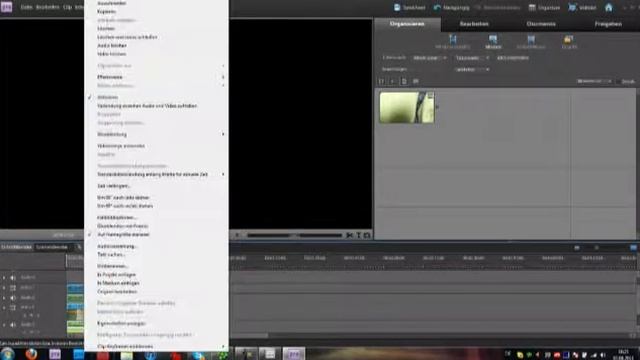Click the search icon beside Szenenfenster tab
This screenshot has height=360, width=640.
pyautogui.click(x=79, y=247)
